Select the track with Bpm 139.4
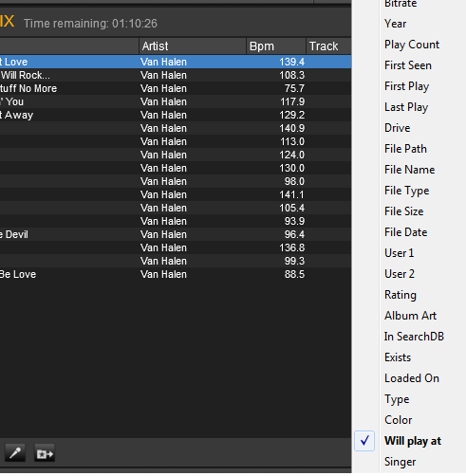466x476 pixels. coord(176,62)
